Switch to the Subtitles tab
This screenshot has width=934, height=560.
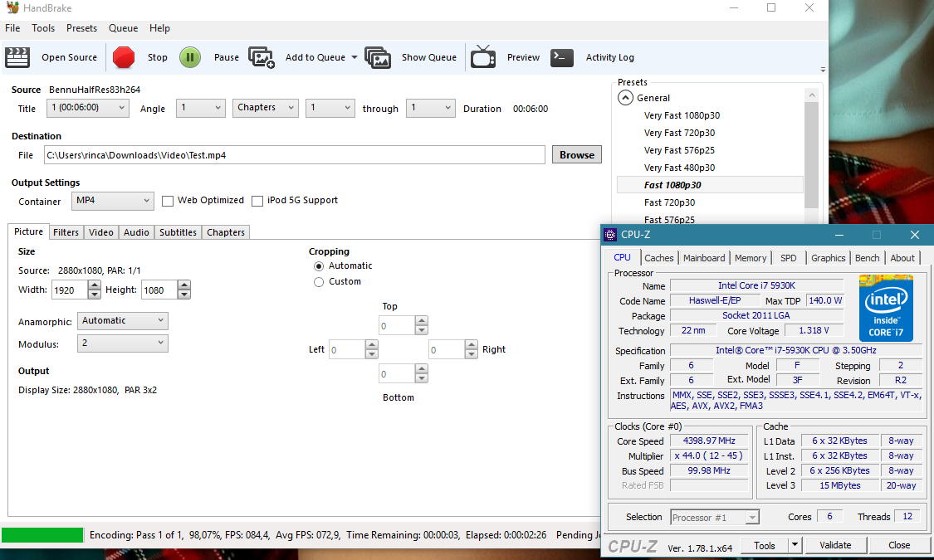tap(178, 232)
